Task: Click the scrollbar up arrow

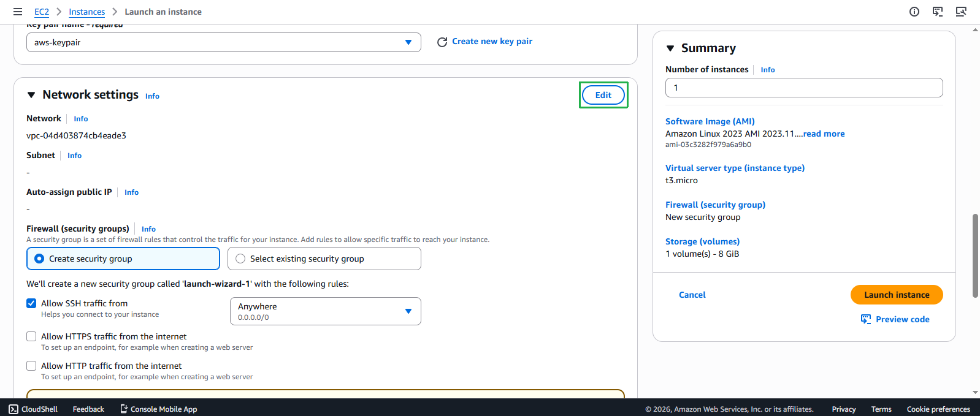Action: 975,30
